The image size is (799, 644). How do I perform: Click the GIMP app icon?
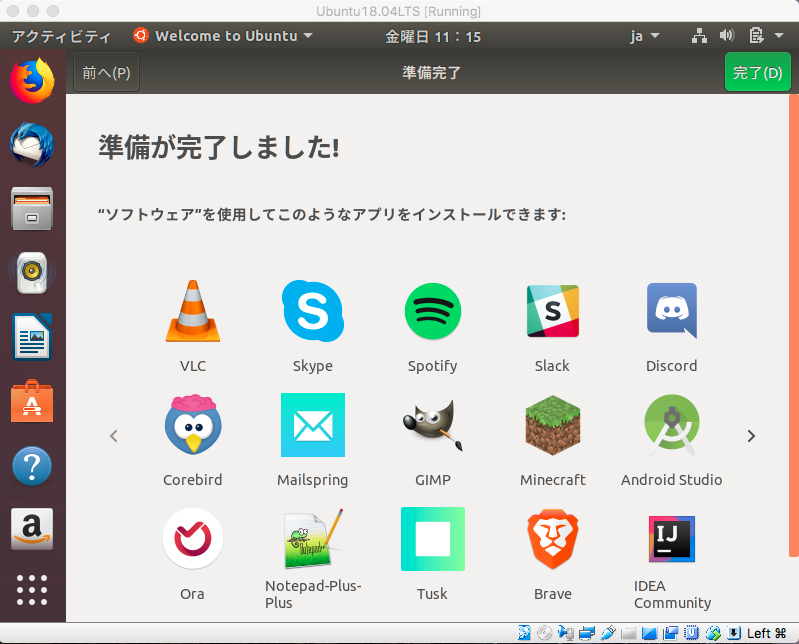433,425
